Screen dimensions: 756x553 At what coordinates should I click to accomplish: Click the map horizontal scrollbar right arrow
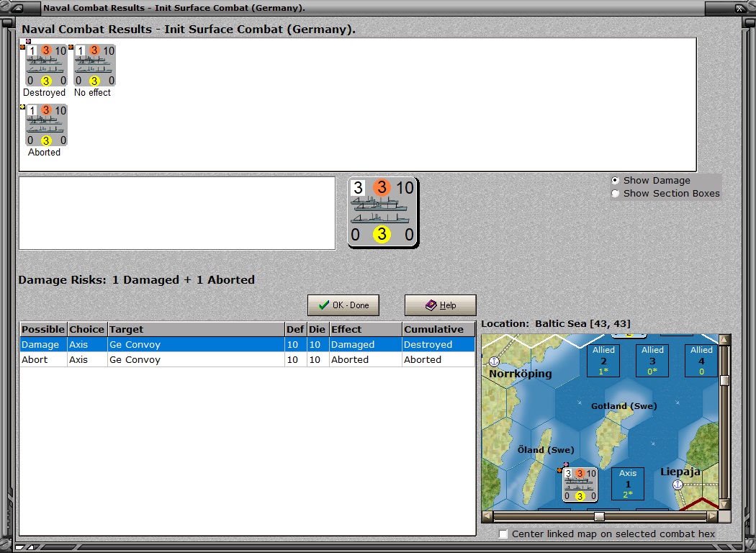(x=713, y=516)
